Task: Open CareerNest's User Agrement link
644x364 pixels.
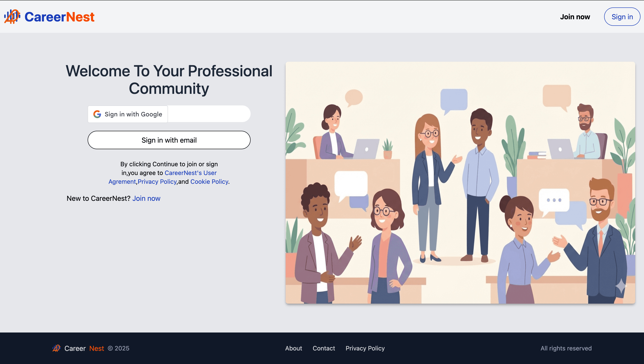Action: [x=163, y=177]
